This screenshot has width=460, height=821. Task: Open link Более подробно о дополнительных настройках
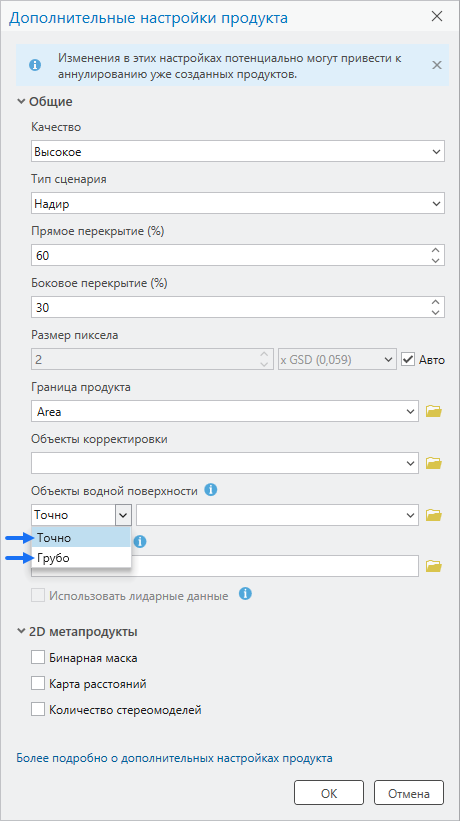[x=174, y=758]
